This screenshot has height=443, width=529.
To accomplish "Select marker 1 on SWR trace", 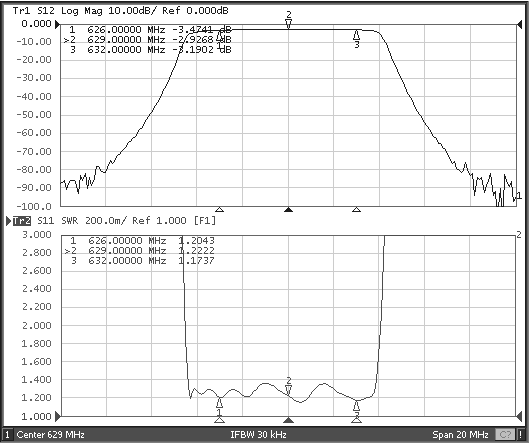I will [x=220, y=403].
